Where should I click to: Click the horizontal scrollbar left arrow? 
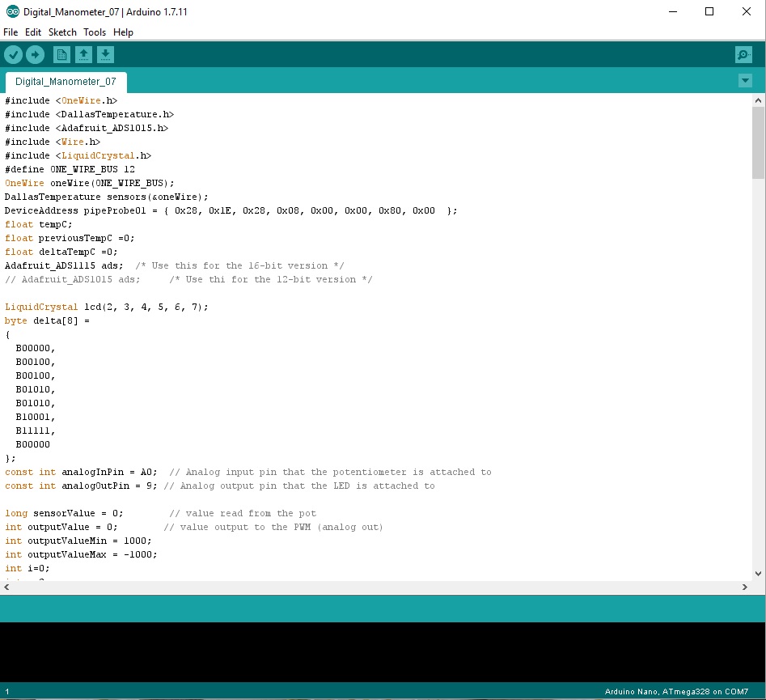pos(6,587)
